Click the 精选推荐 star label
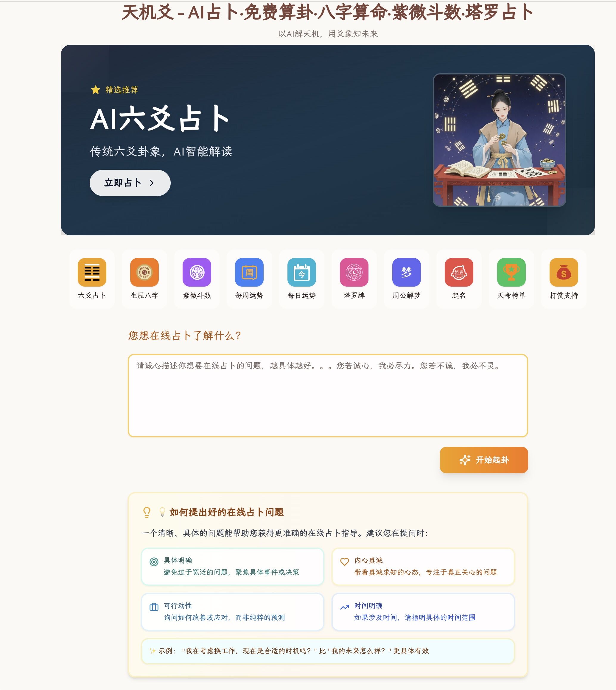 [x=114, y=90]
